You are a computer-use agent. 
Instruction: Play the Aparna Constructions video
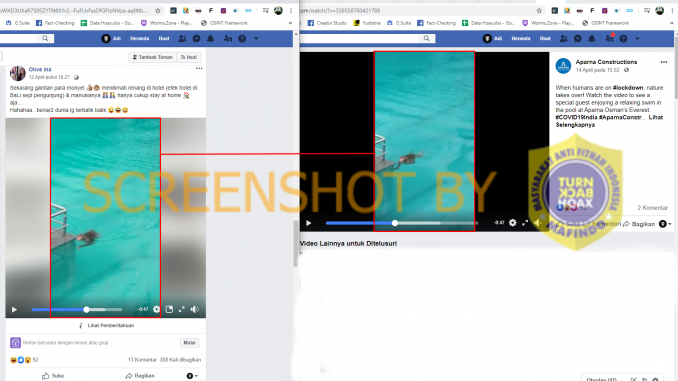[x=308, y=223]
